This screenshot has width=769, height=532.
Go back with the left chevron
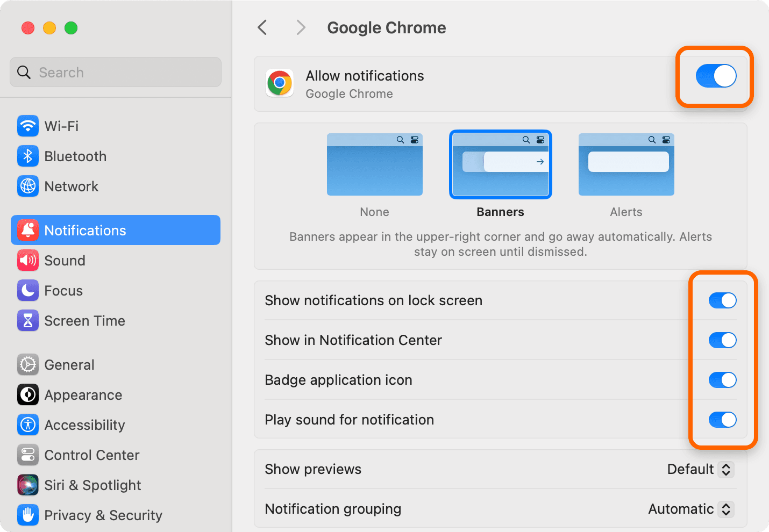(262, 27)
